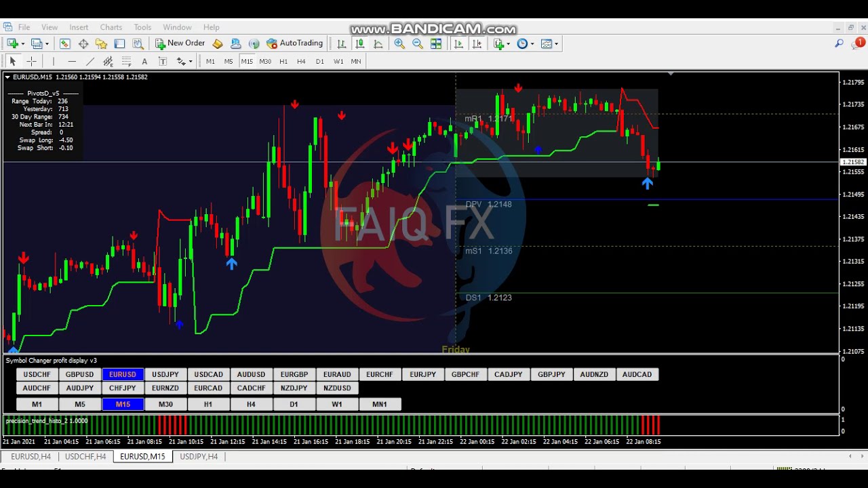
Task: Click the triangle beside the EURUSD,M15 chart title
Action: pyautogui.click(x=7, y=77)
